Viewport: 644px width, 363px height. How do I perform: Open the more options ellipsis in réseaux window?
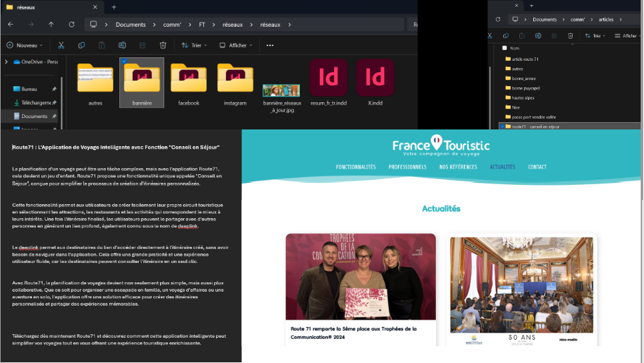pyautogui.click(x=270, y=45)
